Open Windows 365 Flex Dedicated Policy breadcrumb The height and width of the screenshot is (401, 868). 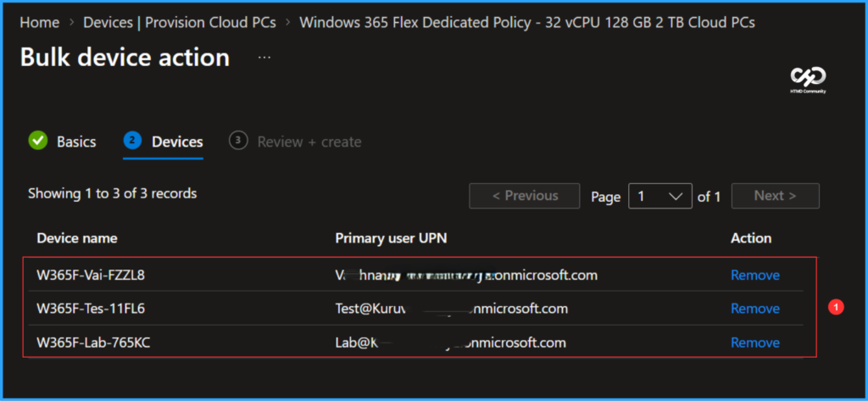(x=527, y=23)
